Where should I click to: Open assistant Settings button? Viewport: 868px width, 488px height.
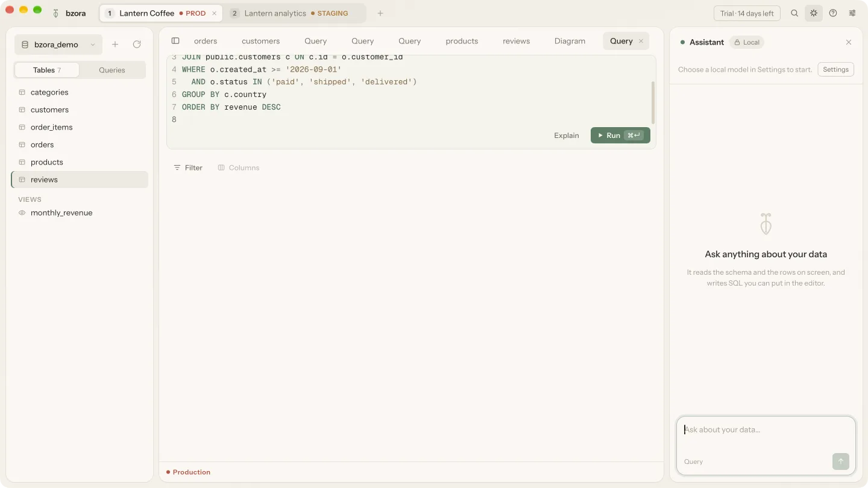(835, 69)
